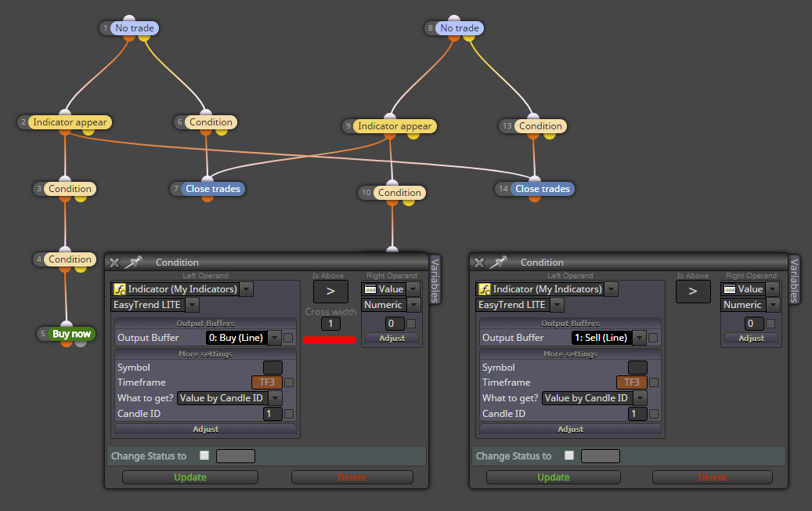Open left panel Output Buffer Buy dropdown

point(275,338)
